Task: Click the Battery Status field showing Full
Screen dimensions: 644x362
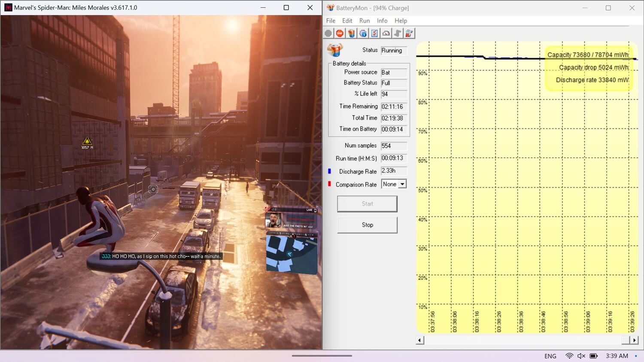Action: 394,83
